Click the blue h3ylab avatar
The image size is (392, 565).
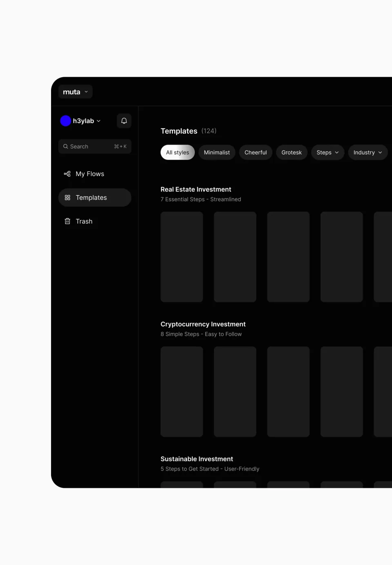[x=66, y=121]
